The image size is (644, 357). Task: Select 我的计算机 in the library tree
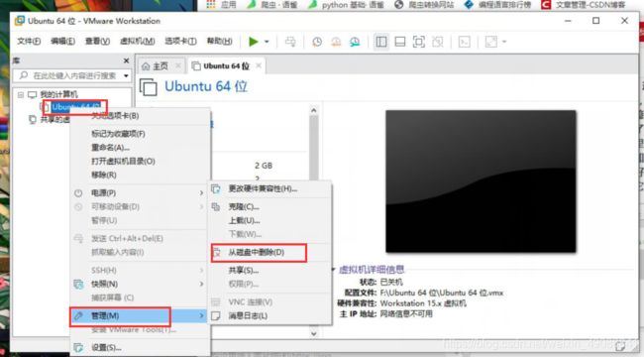pyautogui.click(x=58, y=94)
